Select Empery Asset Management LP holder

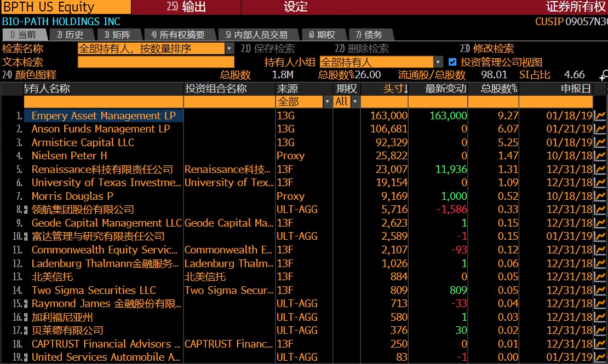104,115
